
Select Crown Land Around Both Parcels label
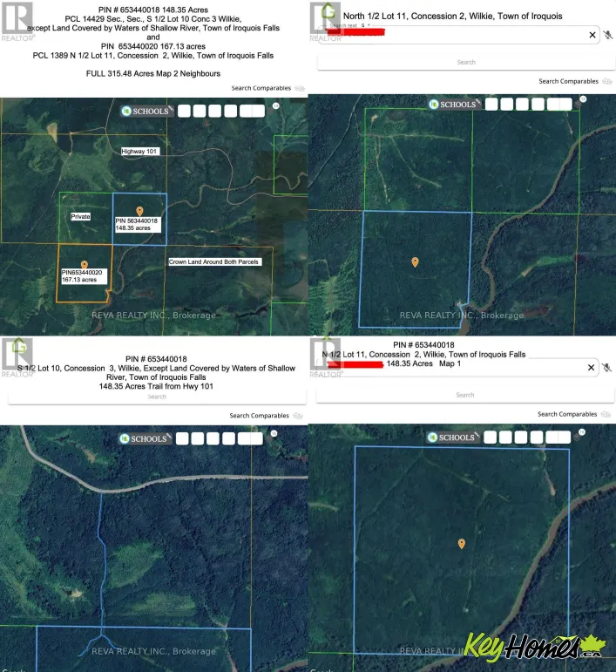(213, 261)
